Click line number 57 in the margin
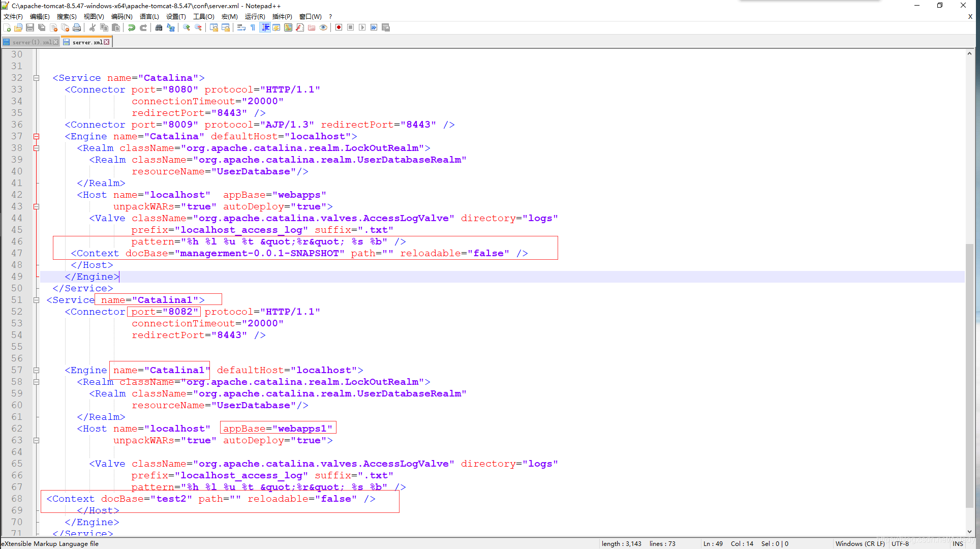 click(x=17, y=370)
